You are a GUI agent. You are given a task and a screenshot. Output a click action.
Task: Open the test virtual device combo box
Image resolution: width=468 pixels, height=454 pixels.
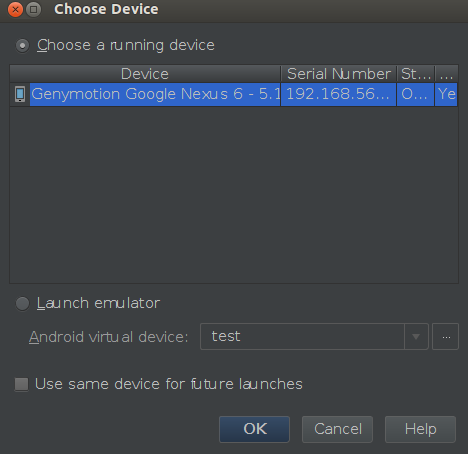314,337
